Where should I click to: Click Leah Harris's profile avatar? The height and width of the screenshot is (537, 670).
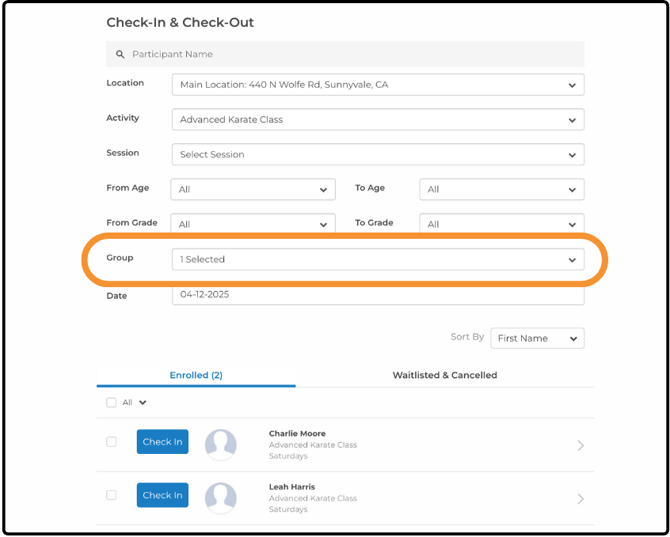tap(220, 498)
